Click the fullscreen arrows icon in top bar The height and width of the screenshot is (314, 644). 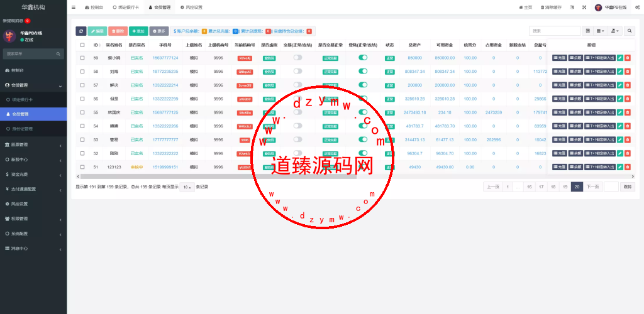click(584, 8)
